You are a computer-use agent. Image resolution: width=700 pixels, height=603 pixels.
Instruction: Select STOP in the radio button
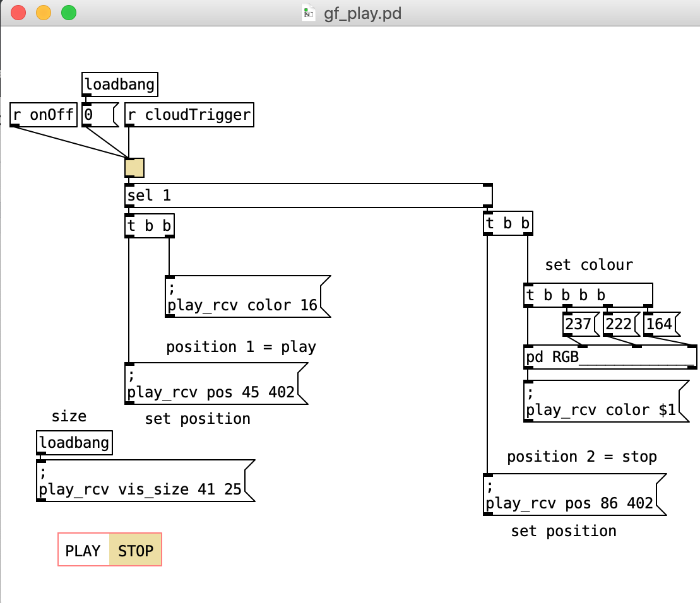(136, 550)
